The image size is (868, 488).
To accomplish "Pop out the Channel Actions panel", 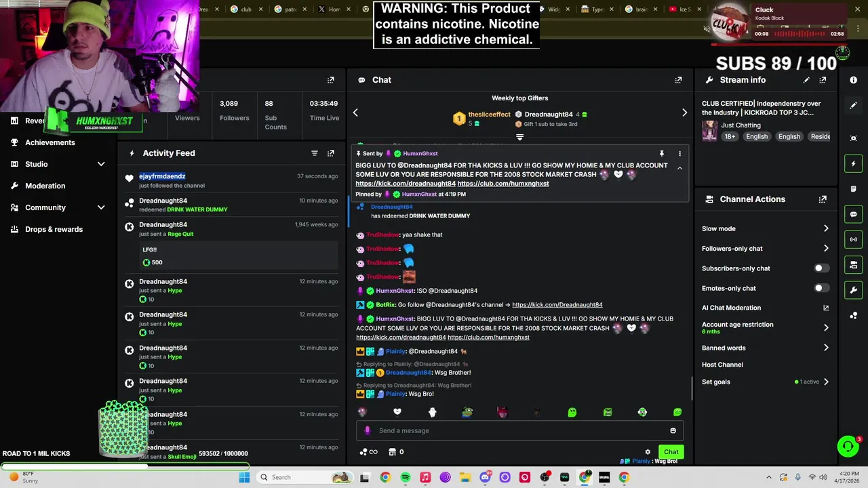I will (x=823, y=199).
